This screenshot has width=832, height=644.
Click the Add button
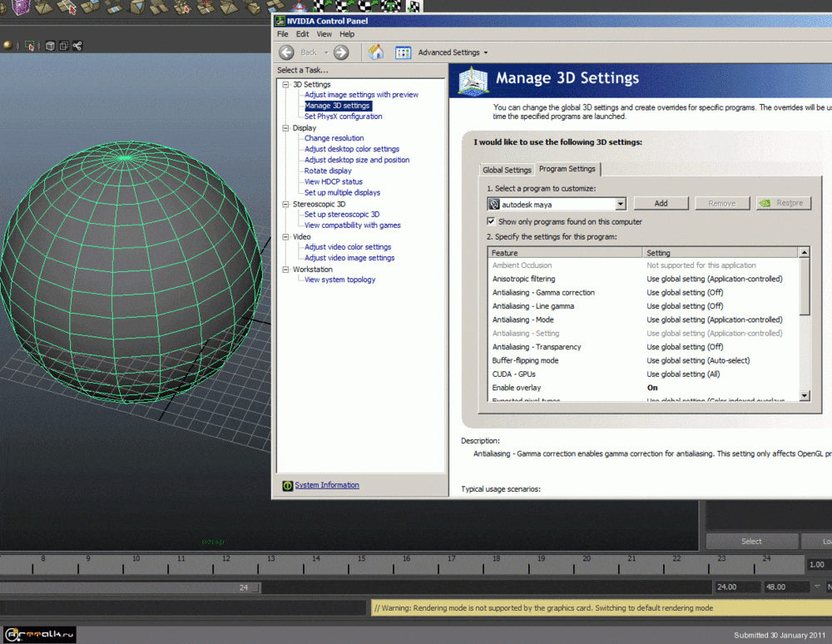pyautogui.click(x=661, y=203)
